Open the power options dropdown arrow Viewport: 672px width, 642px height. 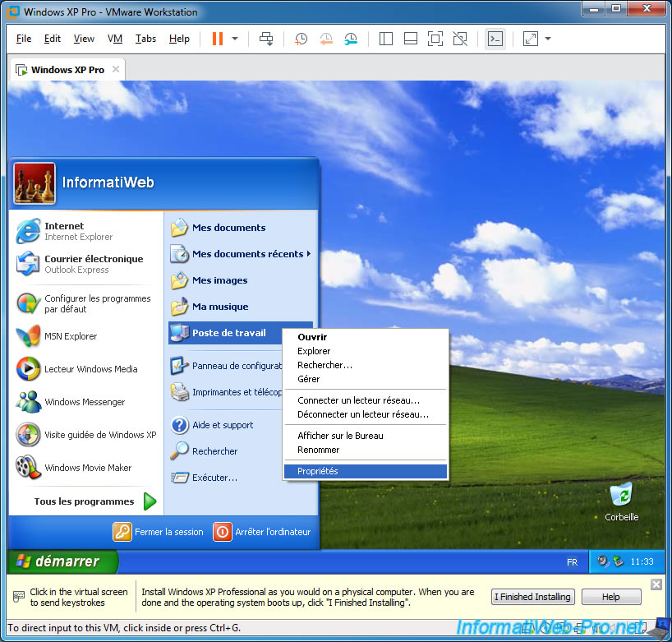(x=235, y=39)
